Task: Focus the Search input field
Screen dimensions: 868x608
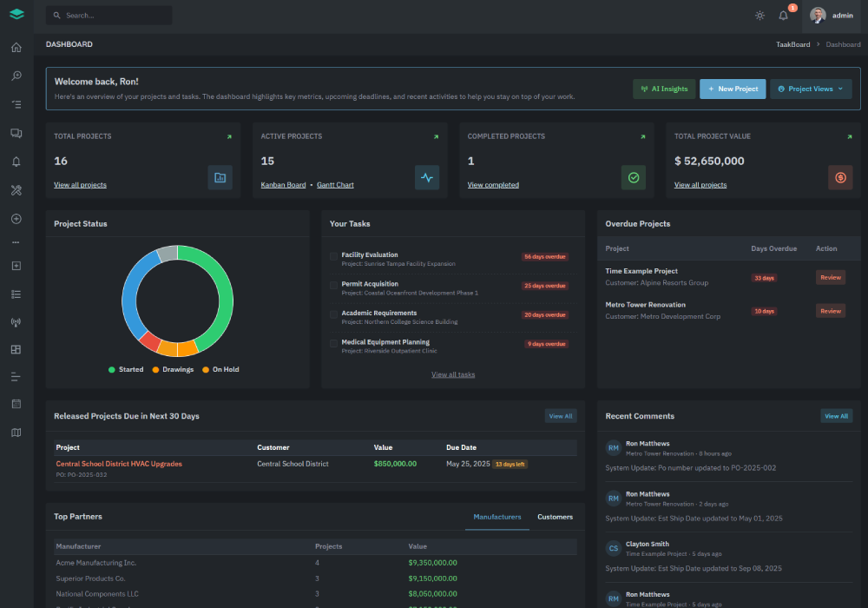Action: (109, 16)
